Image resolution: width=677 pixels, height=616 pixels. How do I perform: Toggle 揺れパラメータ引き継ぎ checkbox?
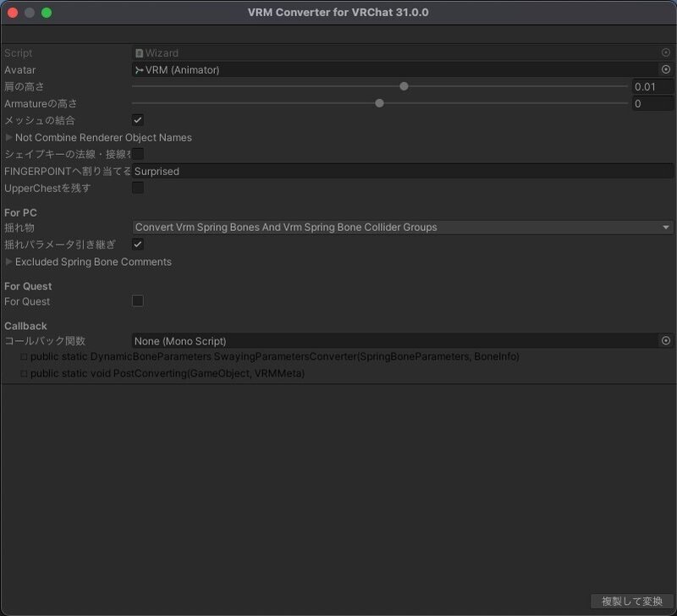coord(138,245)
